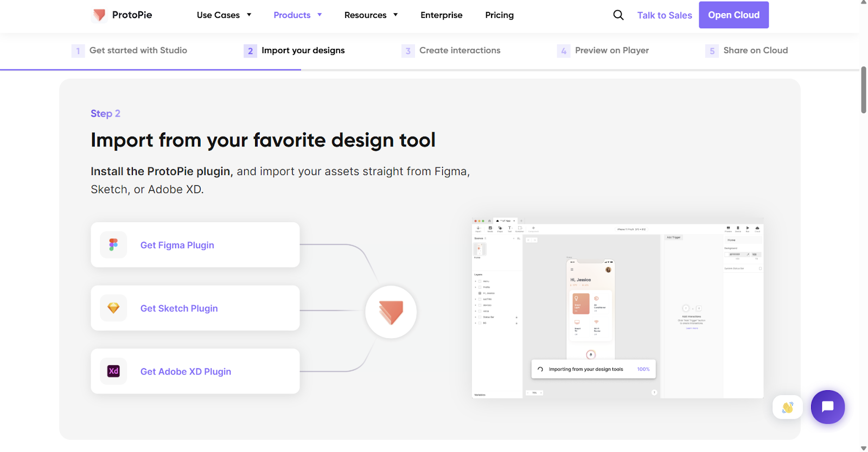Open the chat bubble widget
Screen dimensions: 868x452
click(827, 406)
